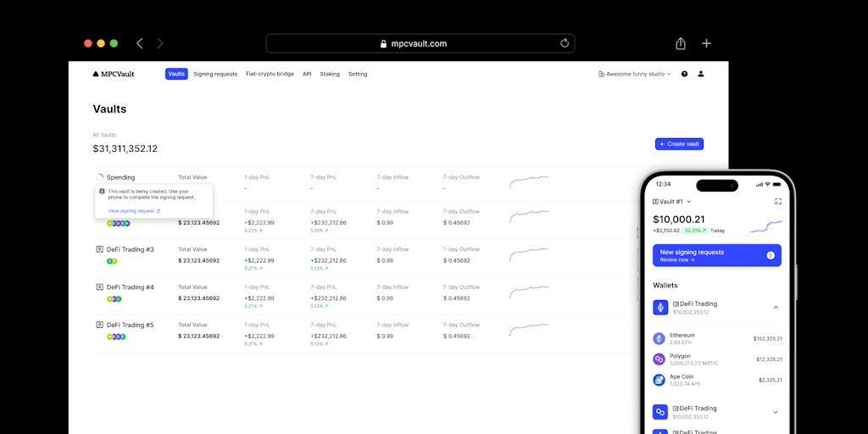
Task: Click the help question mark icon
Action: click(x=684, y=74)
